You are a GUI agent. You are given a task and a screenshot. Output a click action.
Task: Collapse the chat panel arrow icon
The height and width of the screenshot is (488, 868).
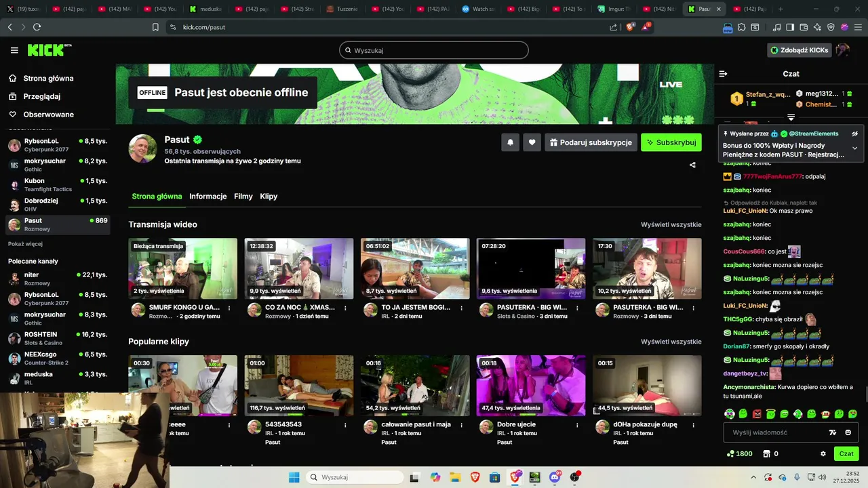(723, 73)
